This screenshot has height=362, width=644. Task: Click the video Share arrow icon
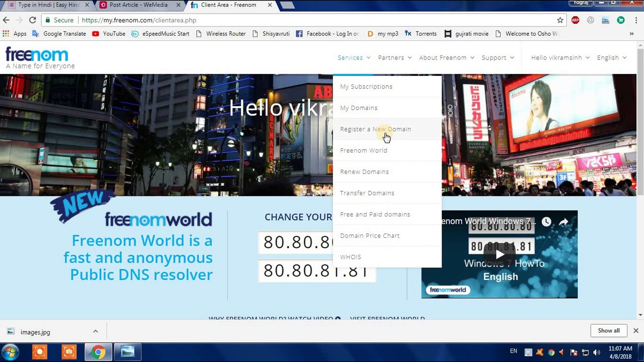(563, 222)
